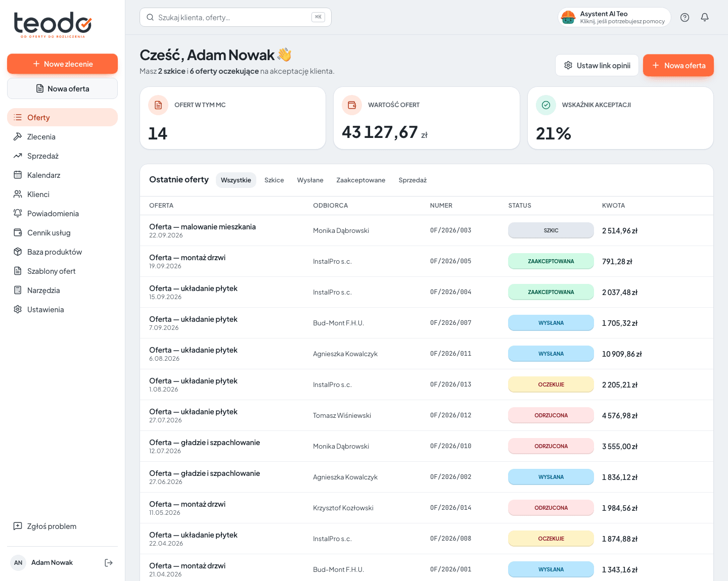This screenshot has width=728, height=581.
Task: Open Cennik usług page
Action: coord(62,233)
